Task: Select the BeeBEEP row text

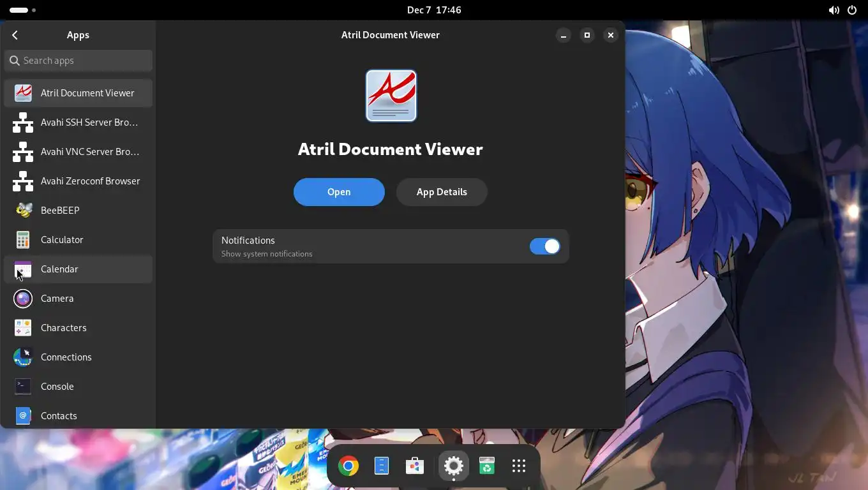Action: coord(60,211)
